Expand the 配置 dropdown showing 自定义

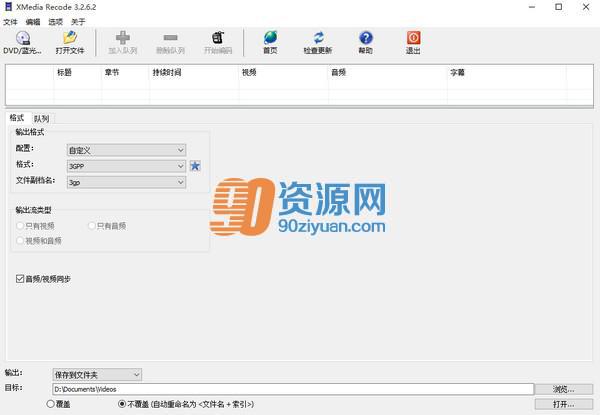(126, 150)
